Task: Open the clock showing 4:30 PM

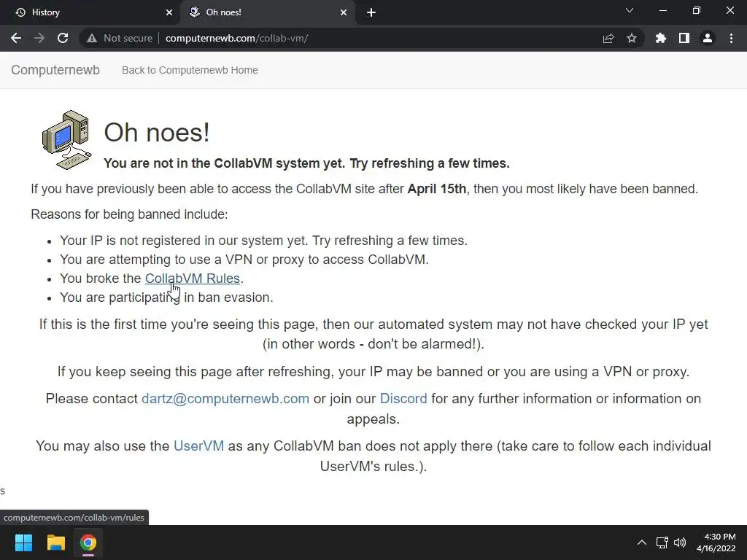Action: click(x=716, y=542)
